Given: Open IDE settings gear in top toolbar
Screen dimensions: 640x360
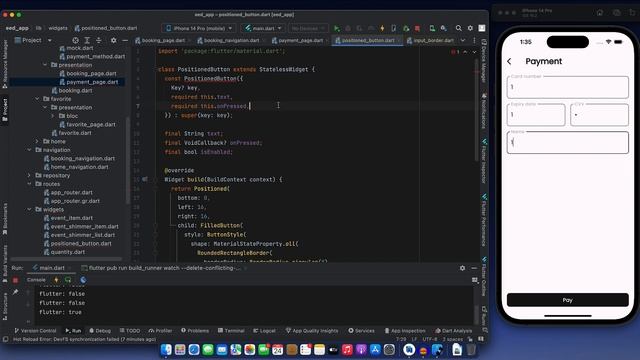Looking at the screenshot, I should pos(470,28).
